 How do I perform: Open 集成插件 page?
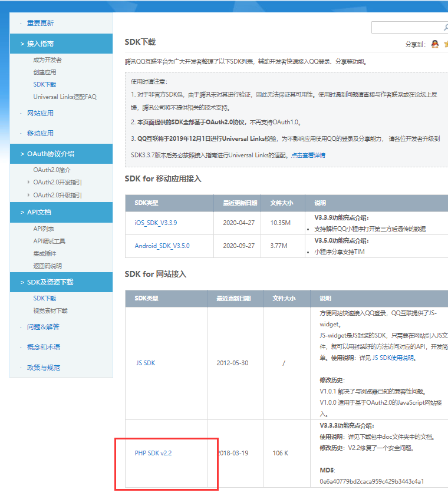pyautogui.click(x=45, y=253)
